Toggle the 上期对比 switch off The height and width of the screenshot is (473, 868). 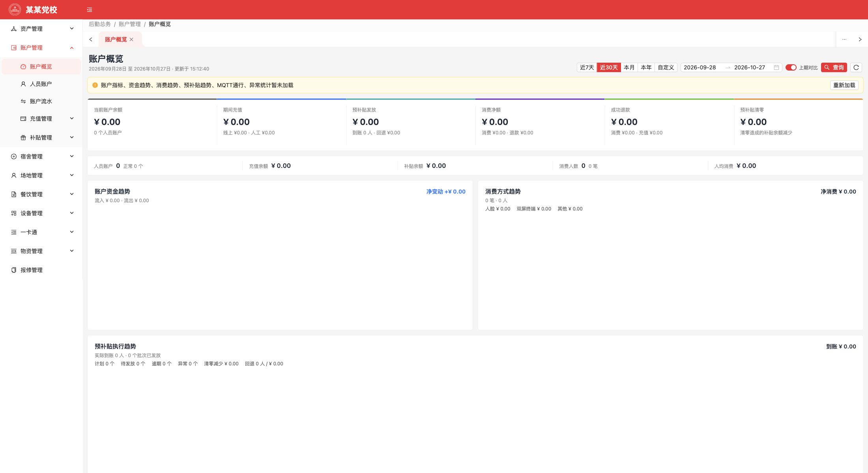(x=791, y=67)
